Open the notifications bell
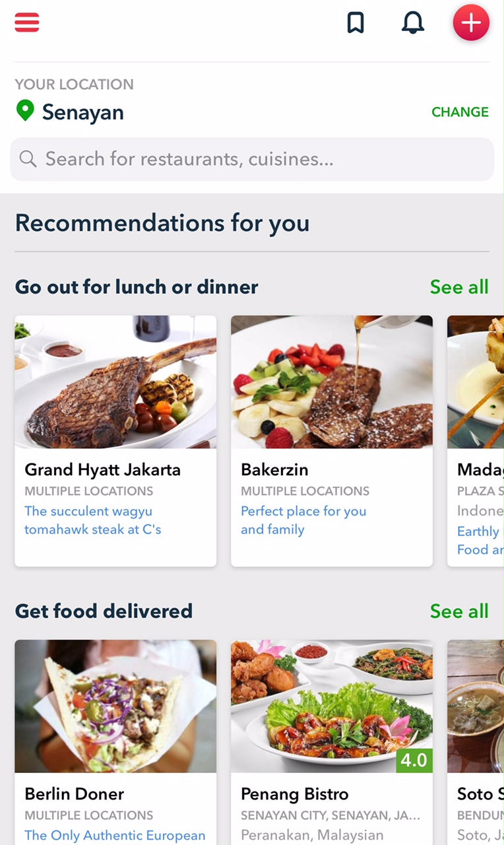The height and width of the screenshot is (845, 504). point(413,22)
